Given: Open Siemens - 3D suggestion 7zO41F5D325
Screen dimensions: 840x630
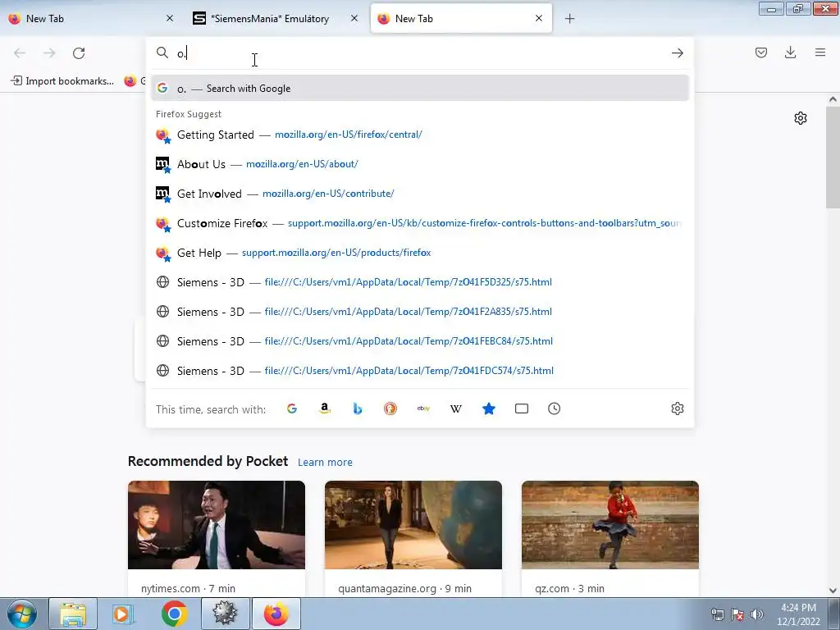Looking at the screenshot, I should [419, 282].
